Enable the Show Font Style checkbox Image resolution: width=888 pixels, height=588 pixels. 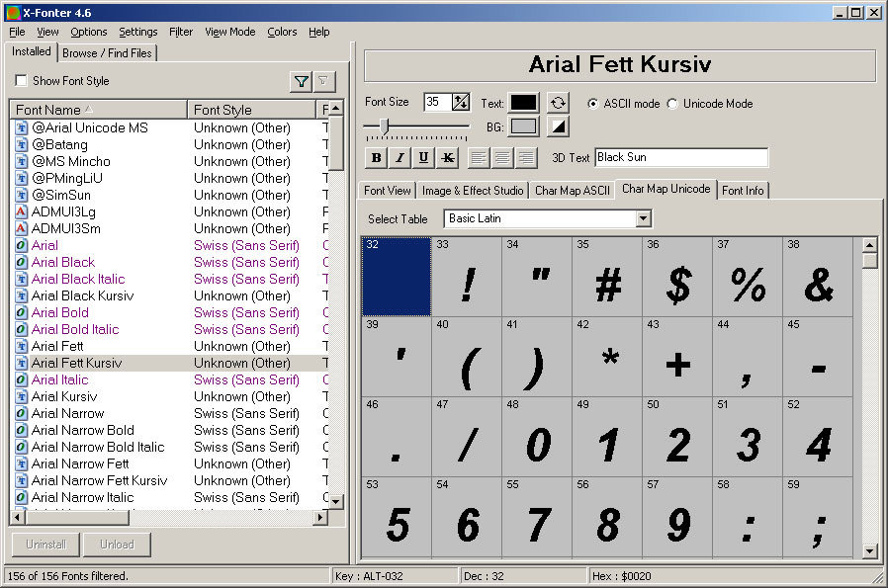(21, 81)
